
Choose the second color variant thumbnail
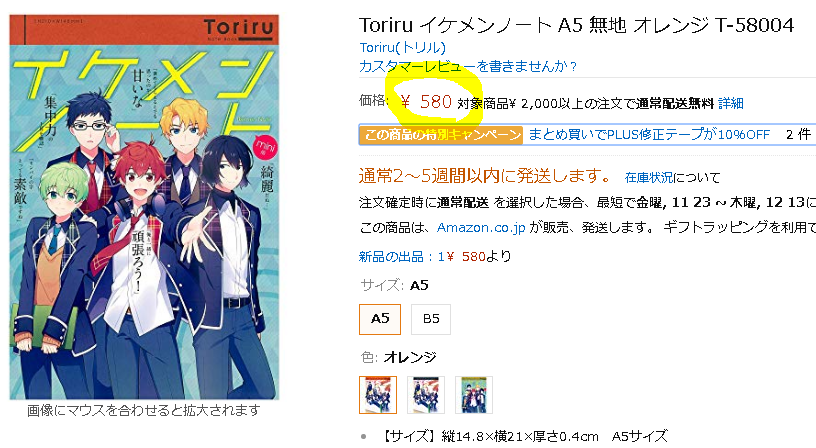point(426,395)
